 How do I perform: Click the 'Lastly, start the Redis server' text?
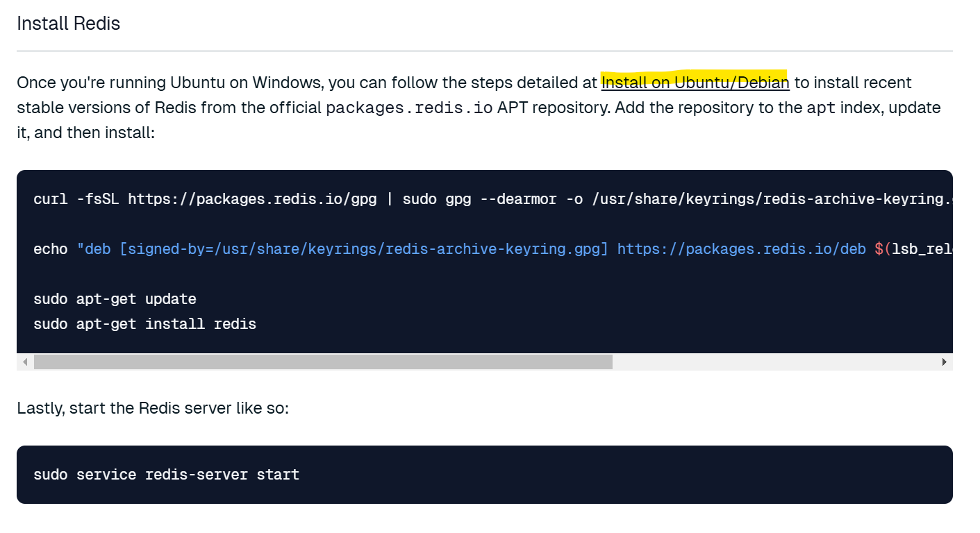click(x=153, y=407)
